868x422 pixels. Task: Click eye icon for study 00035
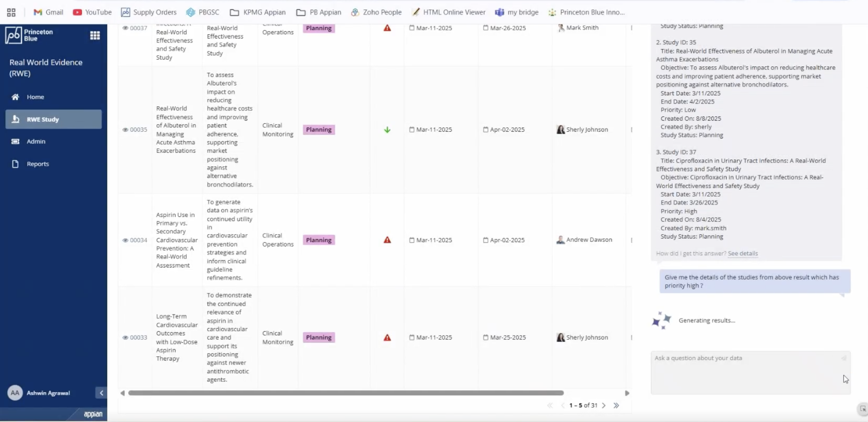pyautogui.click(x=125, y=130)
